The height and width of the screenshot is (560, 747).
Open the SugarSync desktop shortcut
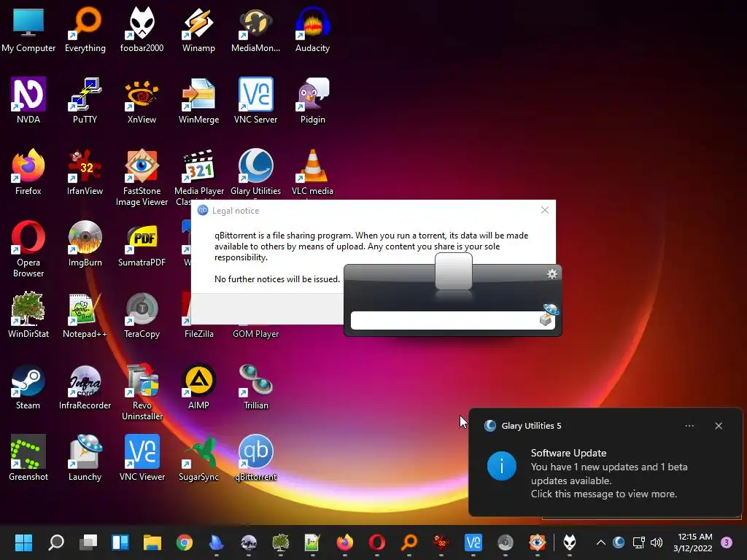198,457
